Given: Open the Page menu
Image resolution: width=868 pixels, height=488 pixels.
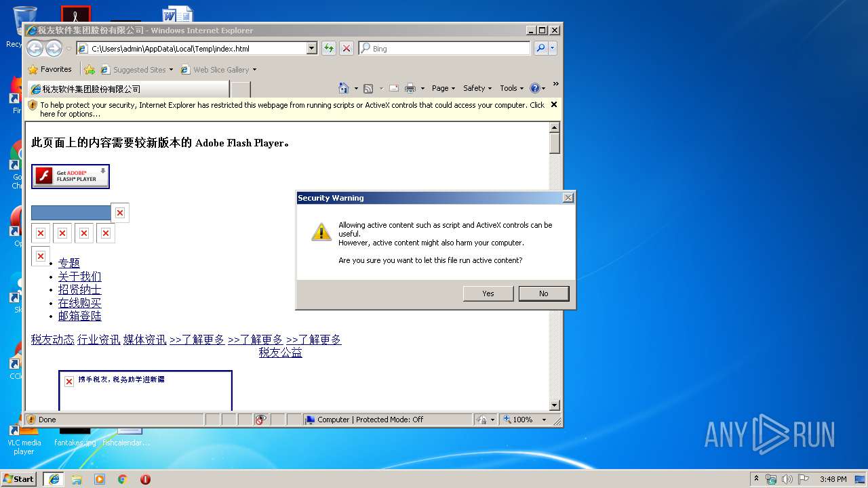Looking at the screenshot, I should tap(442, 88).
